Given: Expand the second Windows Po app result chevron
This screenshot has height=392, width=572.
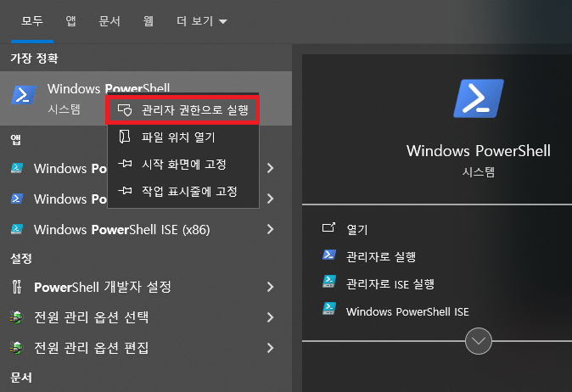Looking at the screenshot, I should (271, 199).
